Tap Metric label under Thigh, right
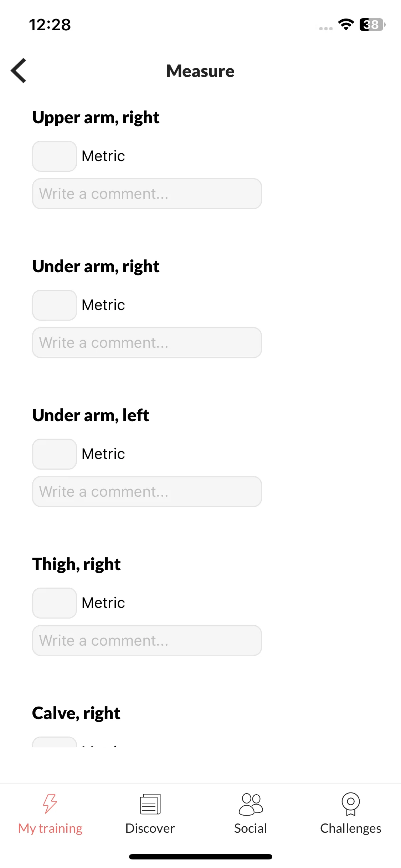This screenshot has height=868, width=401. point(103,603)
